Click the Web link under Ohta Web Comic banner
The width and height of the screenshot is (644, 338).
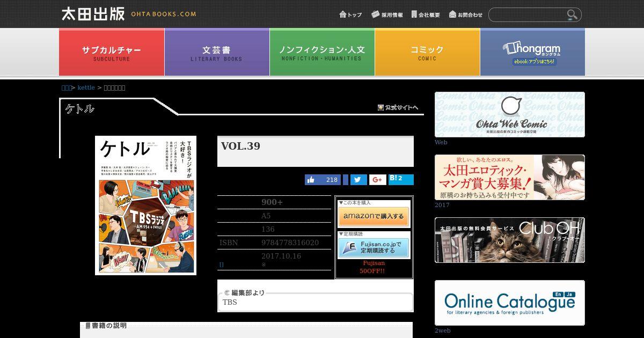[441, 142]
